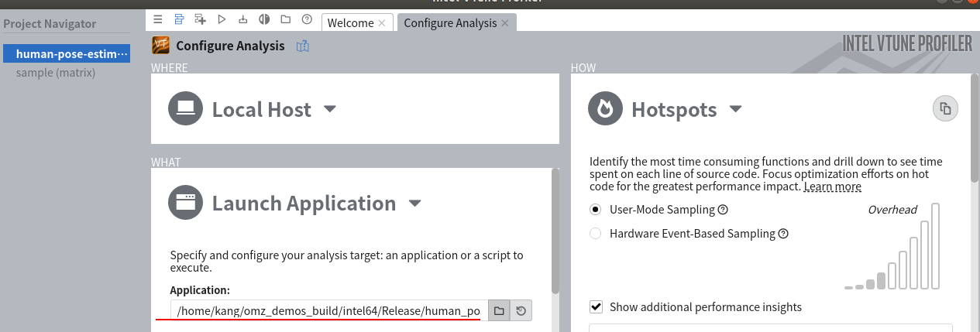Click the Application: field label

point(200,290)
